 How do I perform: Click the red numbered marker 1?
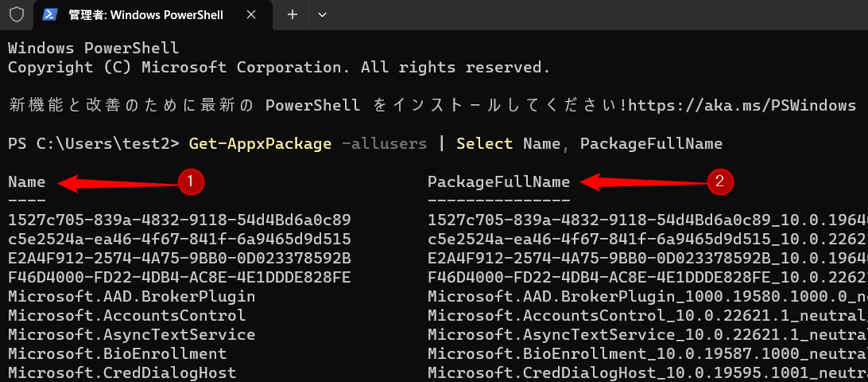pos(191,182)
